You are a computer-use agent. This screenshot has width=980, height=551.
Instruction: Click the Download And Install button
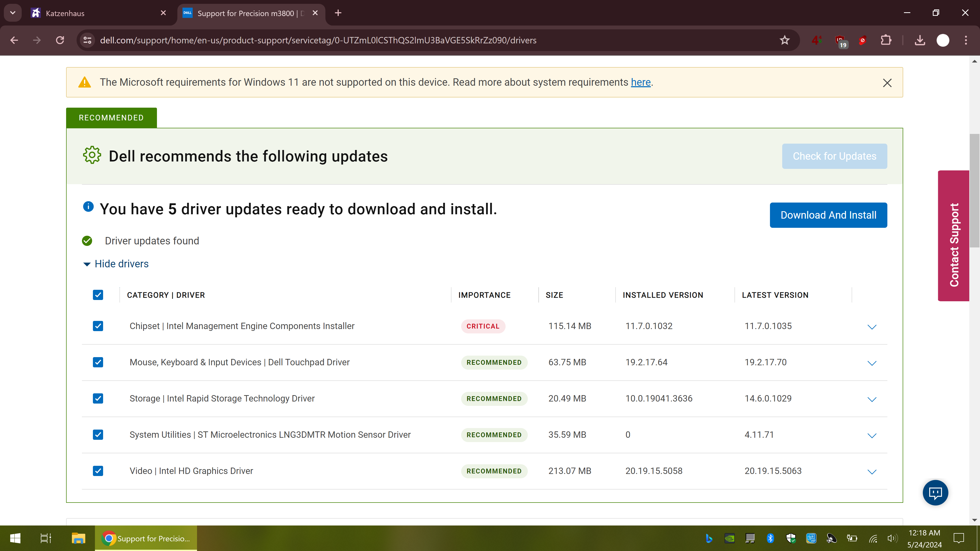pyautogui.click(x=828, y=215)
